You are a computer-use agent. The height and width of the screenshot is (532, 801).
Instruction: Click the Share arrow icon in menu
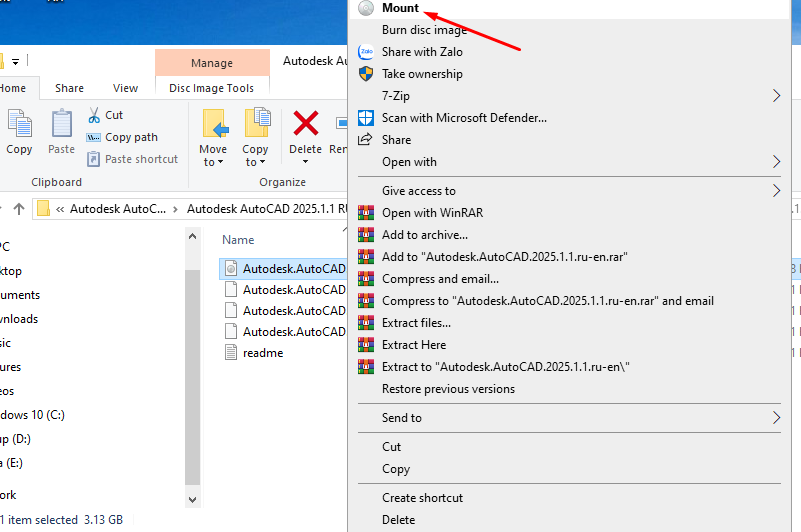coord(365,139)
